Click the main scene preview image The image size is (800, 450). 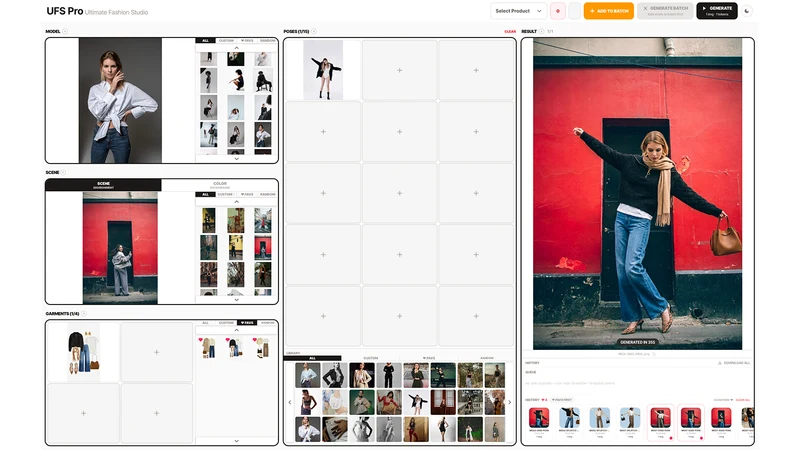[x=120, y=248]
